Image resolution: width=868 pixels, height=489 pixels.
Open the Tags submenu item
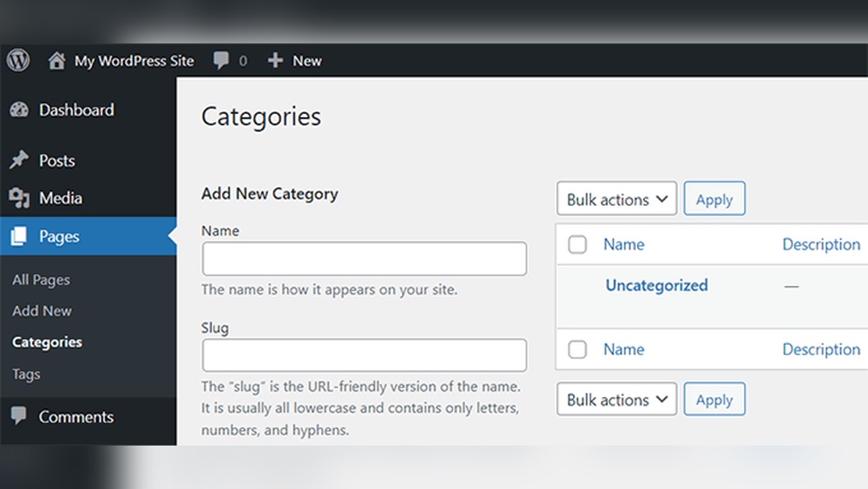tap(26, 374)
